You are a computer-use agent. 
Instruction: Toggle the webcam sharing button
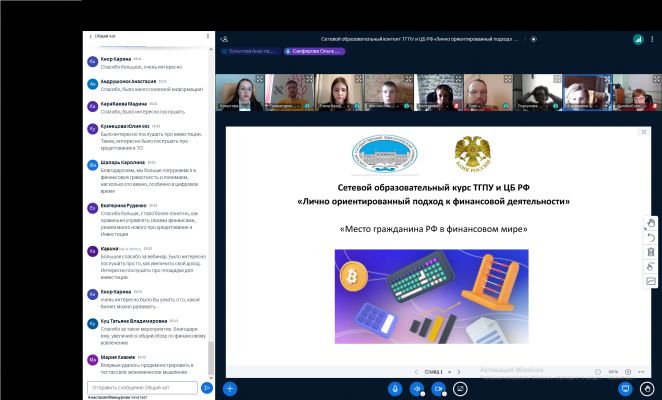438,389
